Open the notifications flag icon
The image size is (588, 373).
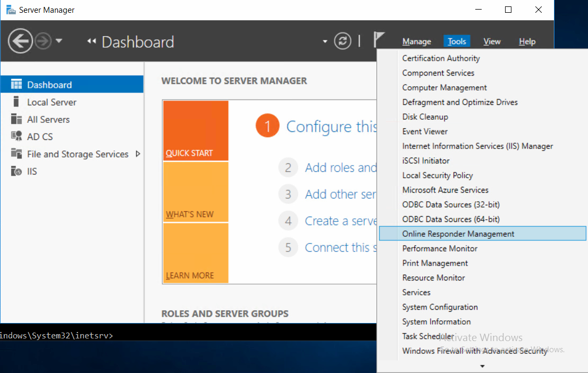pyautogui.click(x=379, y=39)
